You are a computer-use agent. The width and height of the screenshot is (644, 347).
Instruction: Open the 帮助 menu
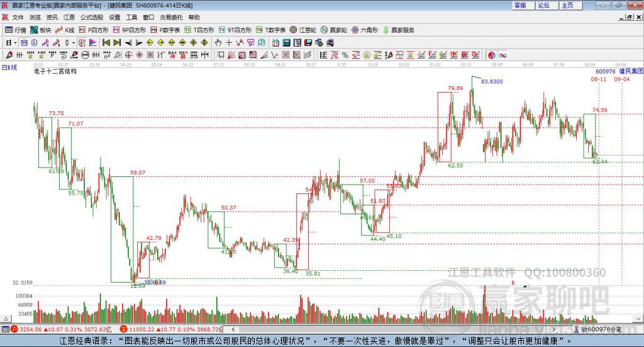click(x=194, y=17)
